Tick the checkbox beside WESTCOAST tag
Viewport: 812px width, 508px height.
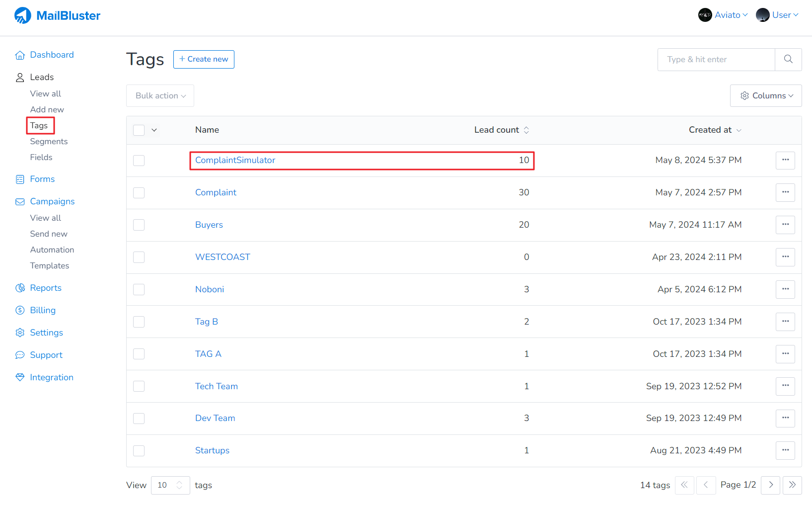pos(139,257)
